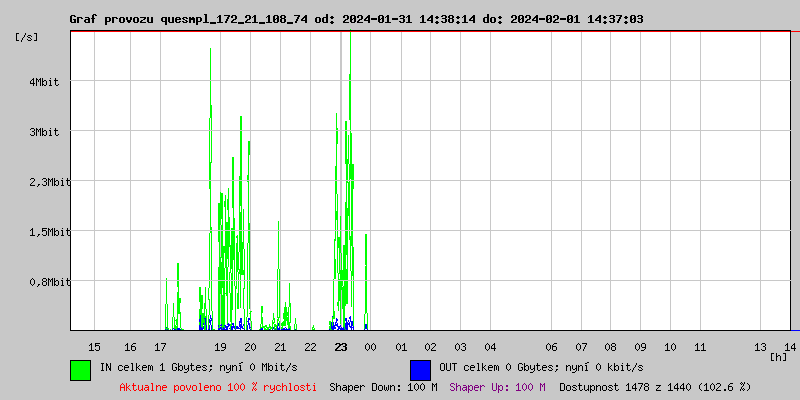Click the 1,5Mbit y-axis label

tap(38, 232)
